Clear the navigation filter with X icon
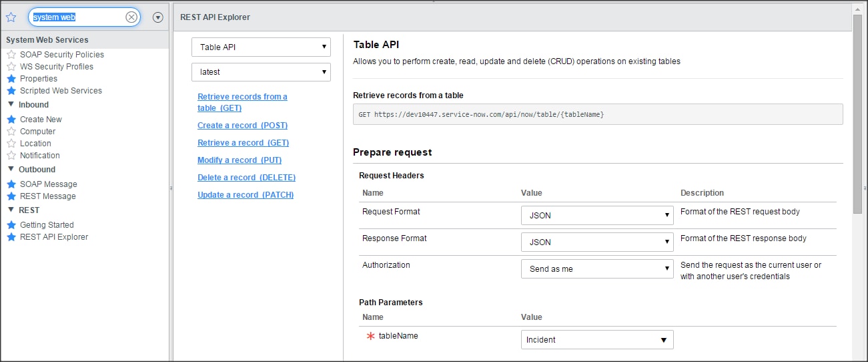Image resolution: width=868 pixels, height=362 pixels. 131,17
